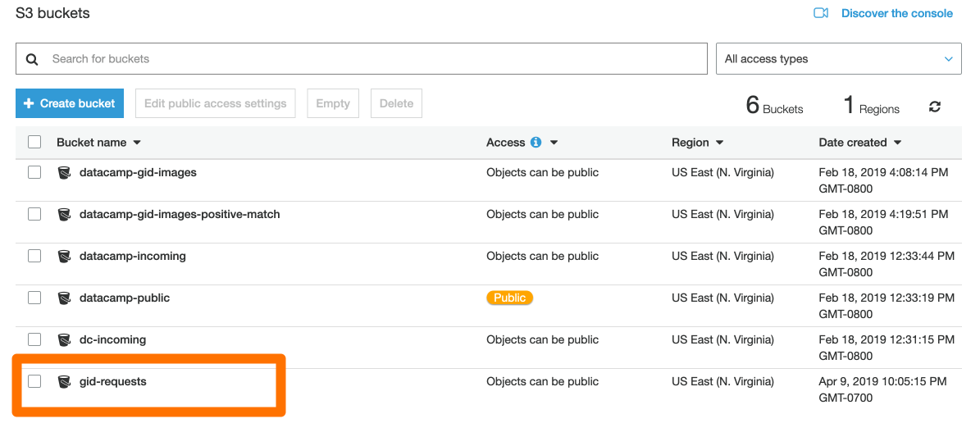
Task: Open the datacamp-public bucket
Action: point(125,298)
